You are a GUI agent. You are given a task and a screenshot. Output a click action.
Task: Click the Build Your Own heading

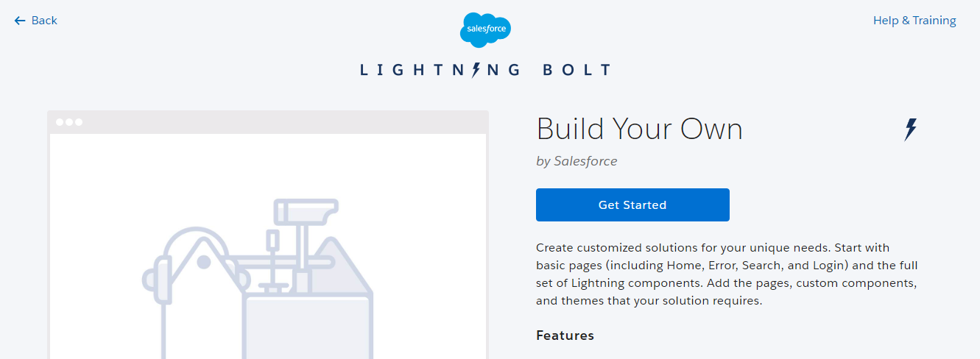(640, 129)
